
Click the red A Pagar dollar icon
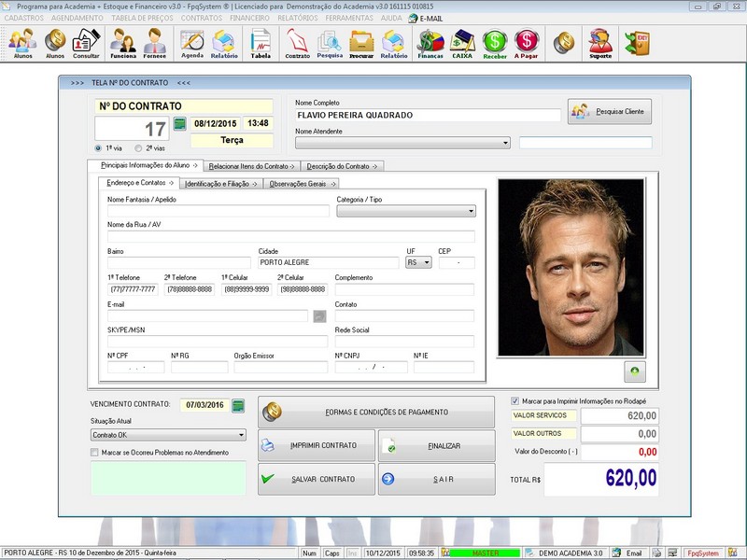[526, 43]
